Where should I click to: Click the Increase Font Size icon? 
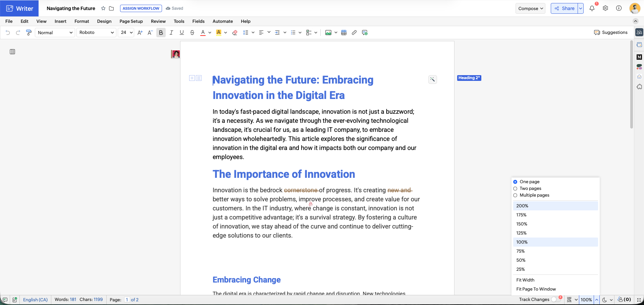140,33
